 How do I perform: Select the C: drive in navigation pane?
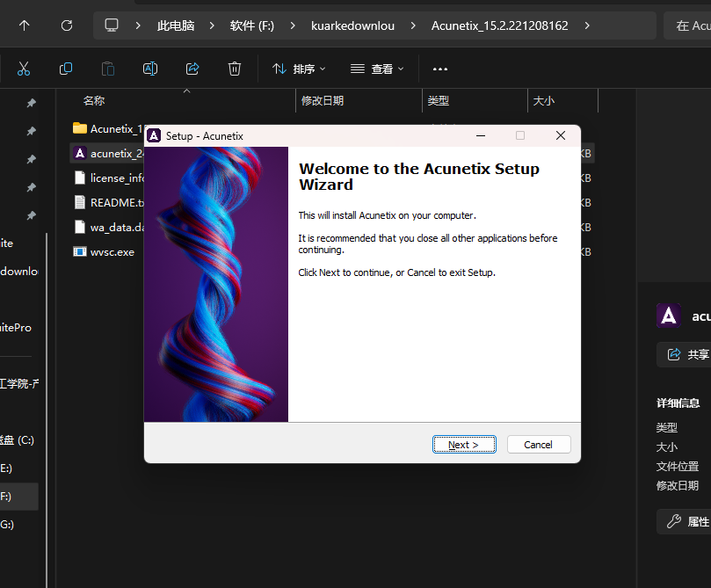18,439
